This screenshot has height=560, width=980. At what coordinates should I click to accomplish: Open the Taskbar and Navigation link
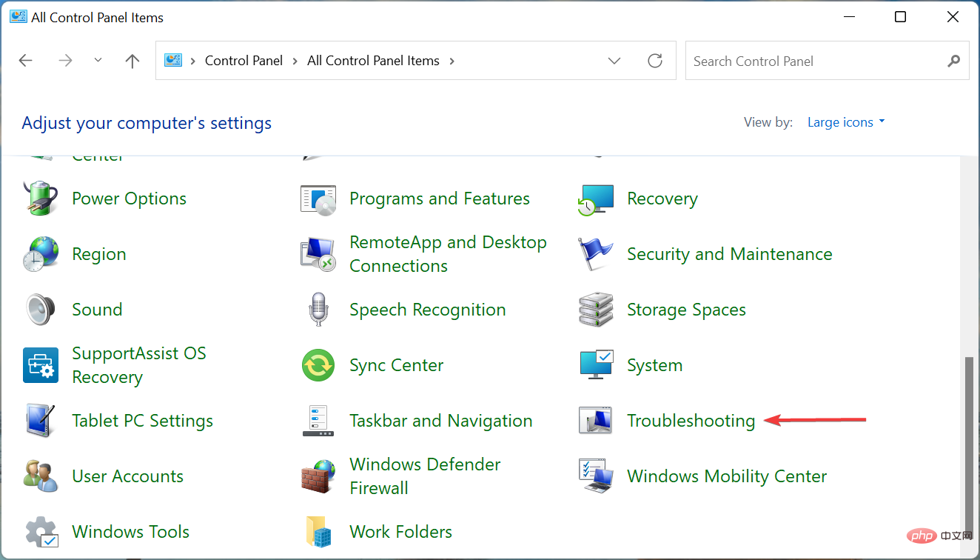[x=440, y=421]
